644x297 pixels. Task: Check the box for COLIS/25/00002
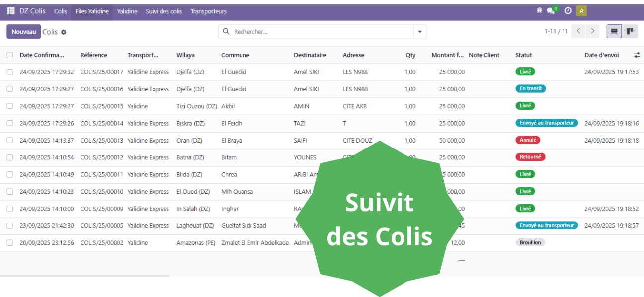10,243
